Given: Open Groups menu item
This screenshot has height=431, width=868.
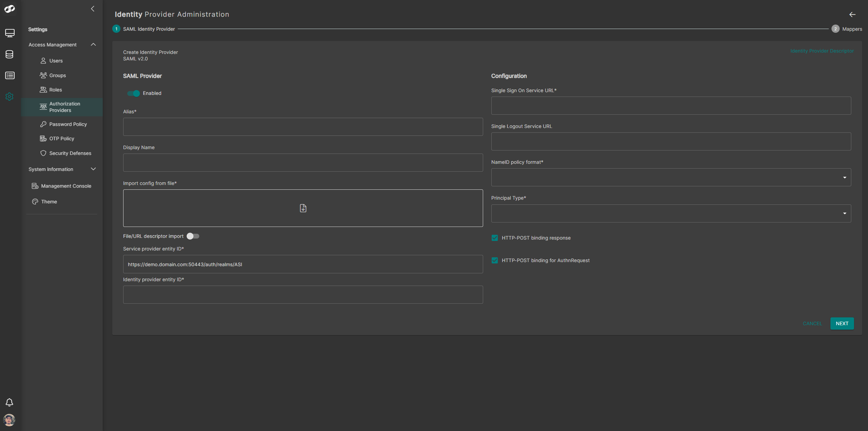Looking at the screenshot, I should point(58,75).
